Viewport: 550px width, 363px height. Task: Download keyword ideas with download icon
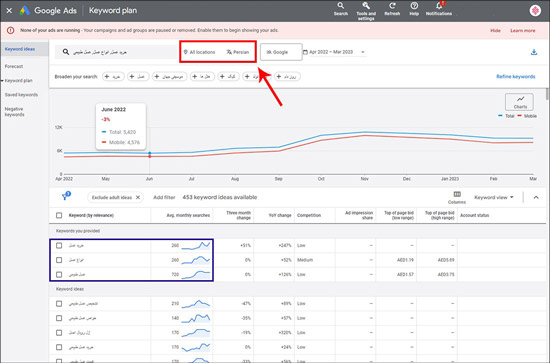[534, 52]
